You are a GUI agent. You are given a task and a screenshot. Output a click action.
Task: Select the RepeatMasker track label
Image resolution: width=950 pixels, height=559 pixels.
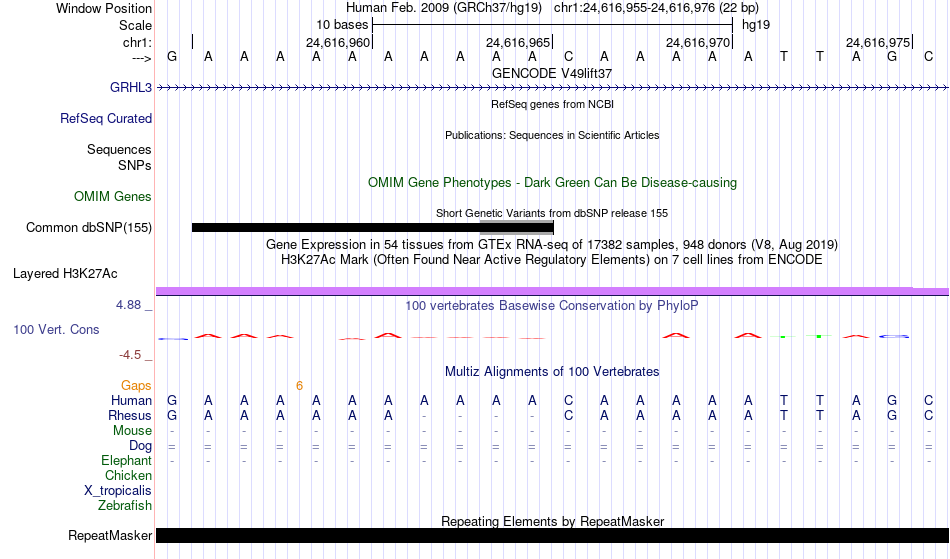pos(110,536)
